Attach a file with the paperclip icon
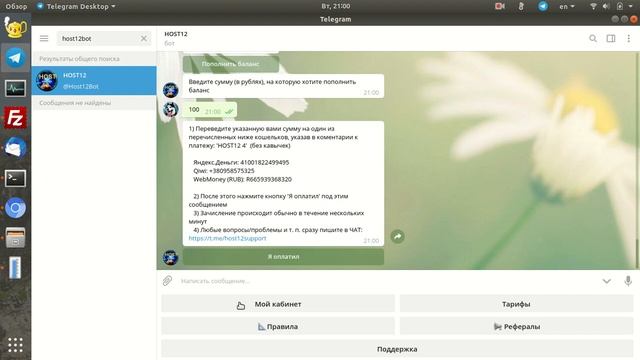The height and width of the screenshot is (360, 640). tap(167, 281)
